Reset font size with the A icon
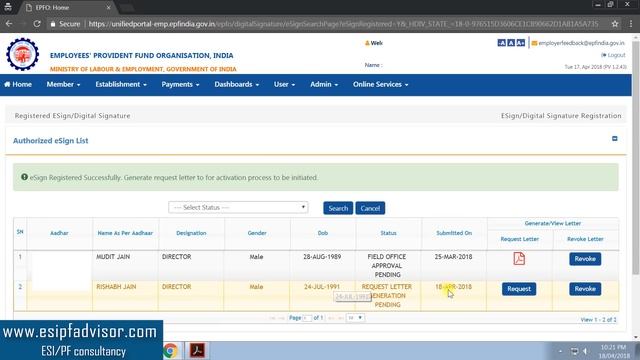The width and height of the screenshot is (640, 360). tap(511, 43)
